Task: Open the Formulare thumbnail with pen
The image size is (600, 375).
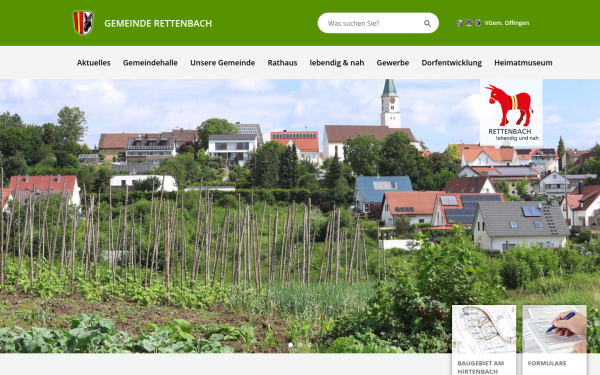Action: tap(554, 329)
